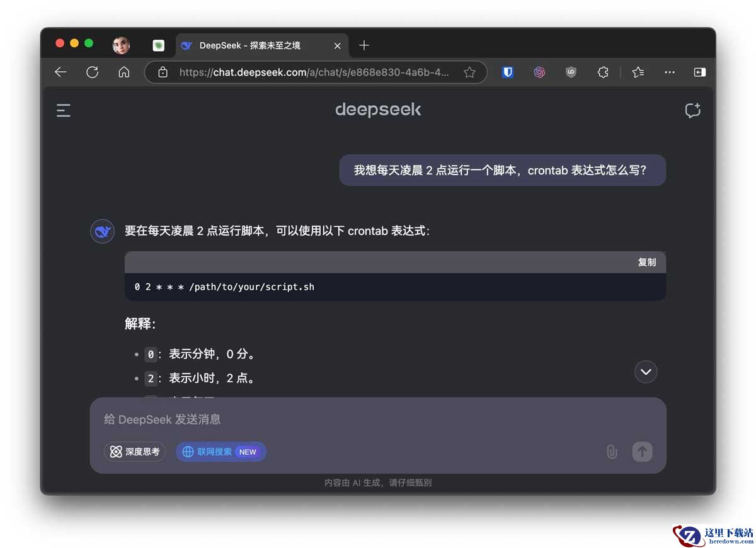Open the browser favorites list icon

pos(638,72)
